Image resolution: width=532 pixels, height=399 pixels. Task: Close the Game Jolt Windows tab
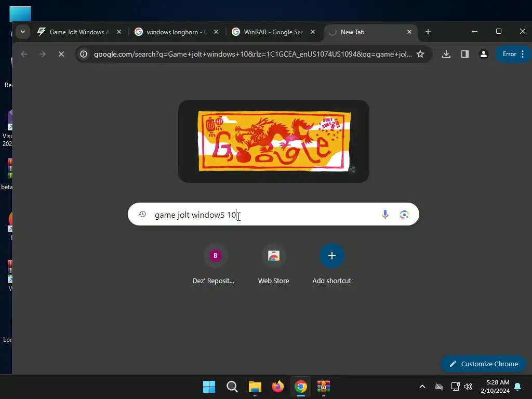click(x=119, y=32)
